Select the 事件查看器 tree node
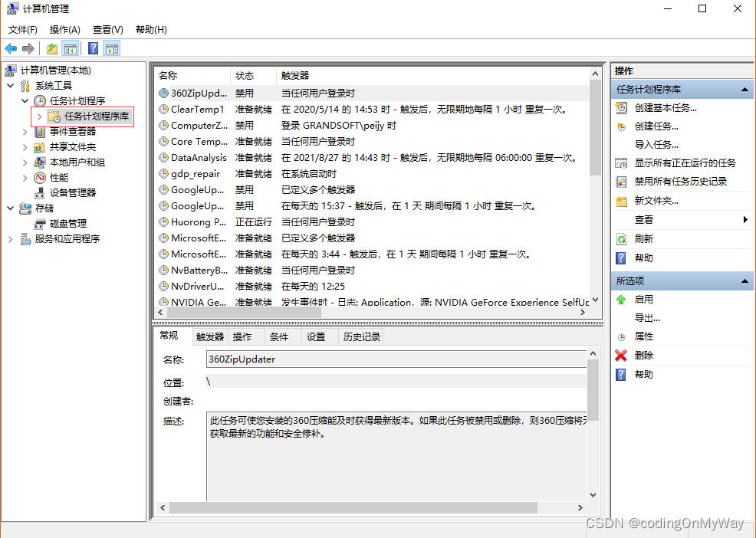756x538 pixels. pos(72,132)
